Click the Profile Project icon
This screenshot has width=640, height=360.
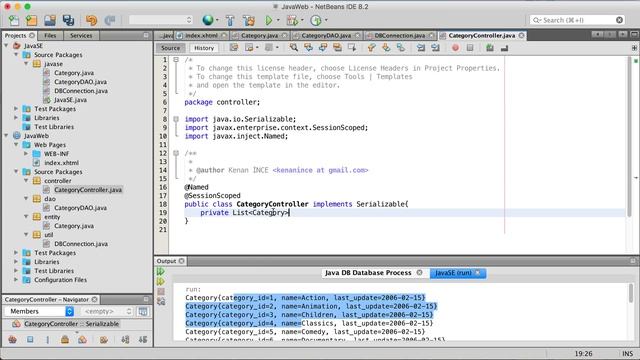click(x=316, y=20)
